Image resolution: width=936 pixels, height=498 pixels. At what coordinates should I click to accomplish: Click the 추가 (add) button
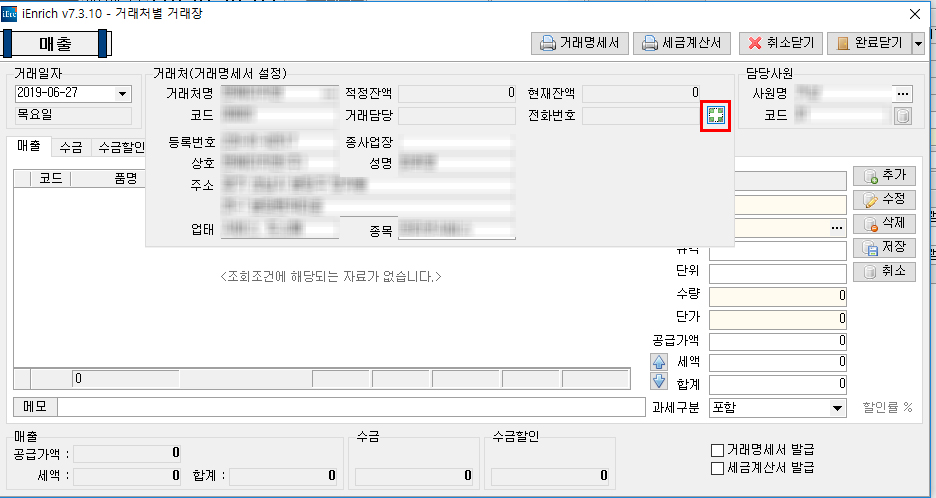tap(884, 175)
